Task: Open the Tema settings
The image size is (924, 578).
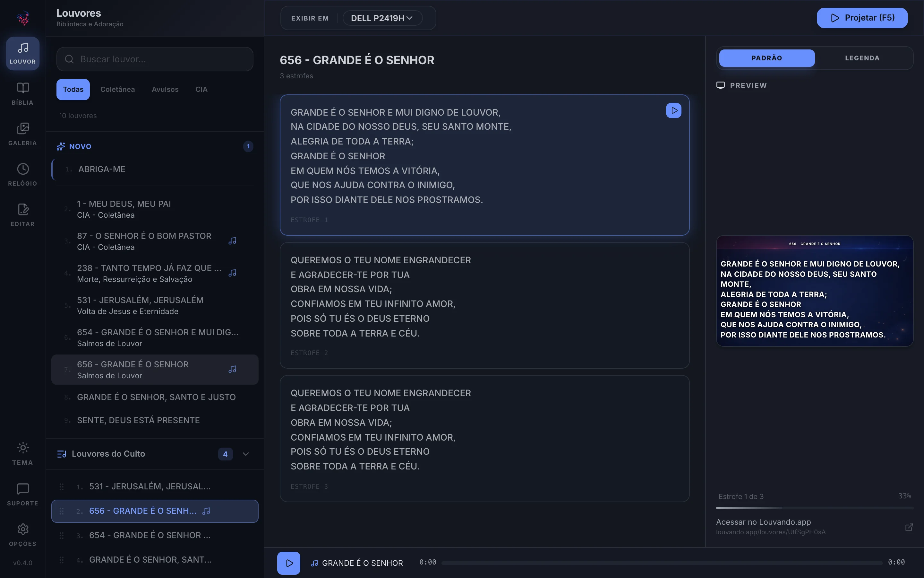Action: 22,454
